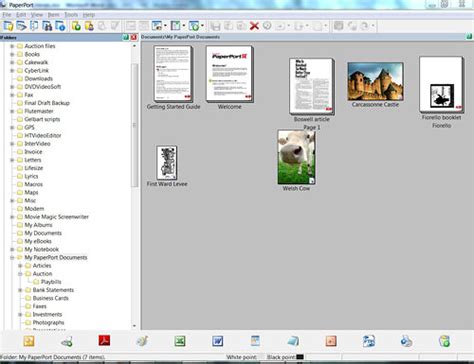Click the scanner icon, second in the toolbar
This screenshot has height=364, width=474.
pos(21,26)
